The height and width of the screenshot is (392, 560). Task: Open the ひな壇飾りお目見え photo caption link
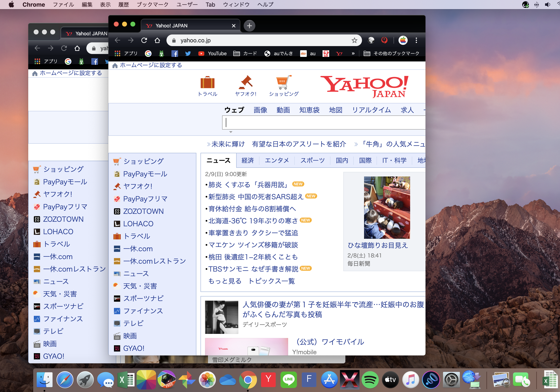378,245
